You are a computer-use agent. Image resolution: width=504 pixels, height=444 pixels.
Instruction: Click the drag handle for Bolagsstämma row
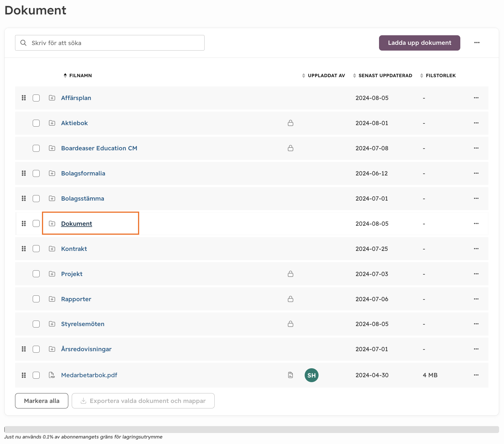24,199
